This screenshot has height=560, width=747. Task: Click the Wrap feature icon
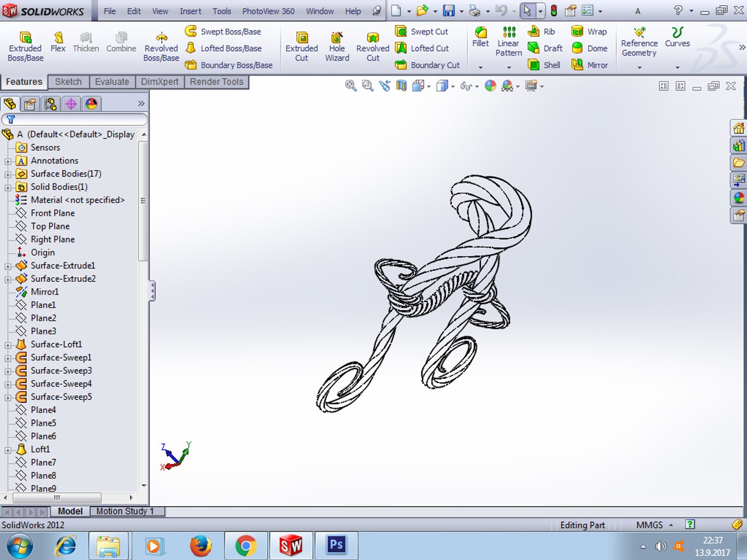click(577, 32)
